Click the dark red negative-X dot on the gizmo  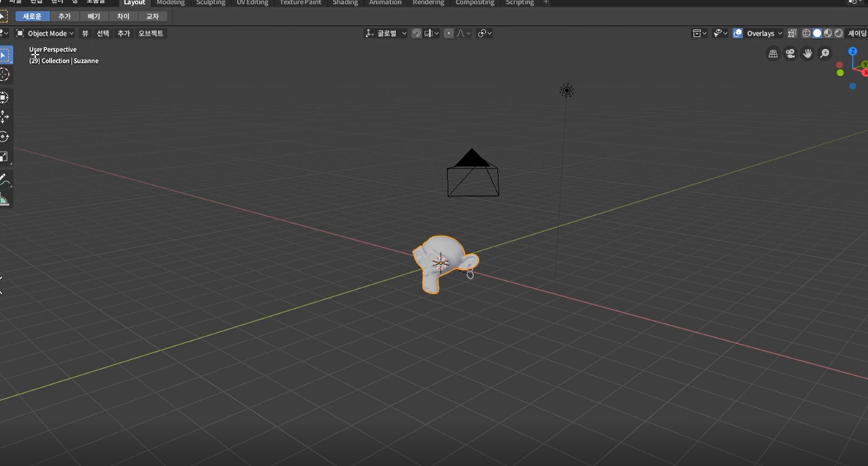click(839, 65)
